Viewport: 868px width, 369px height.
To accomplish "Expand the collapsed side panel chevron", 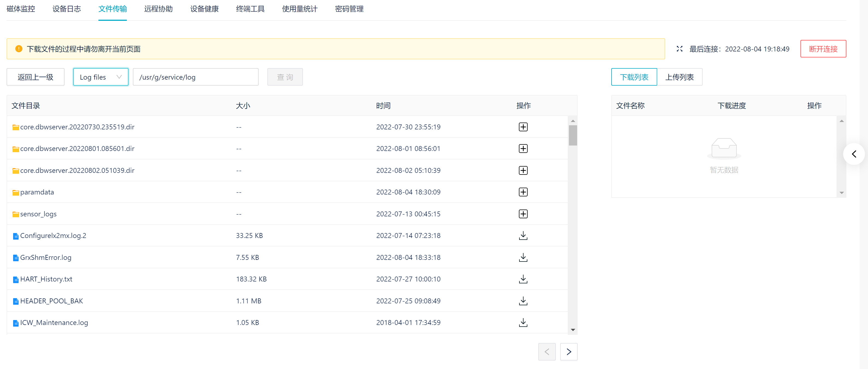I will (x=854, y=154).
